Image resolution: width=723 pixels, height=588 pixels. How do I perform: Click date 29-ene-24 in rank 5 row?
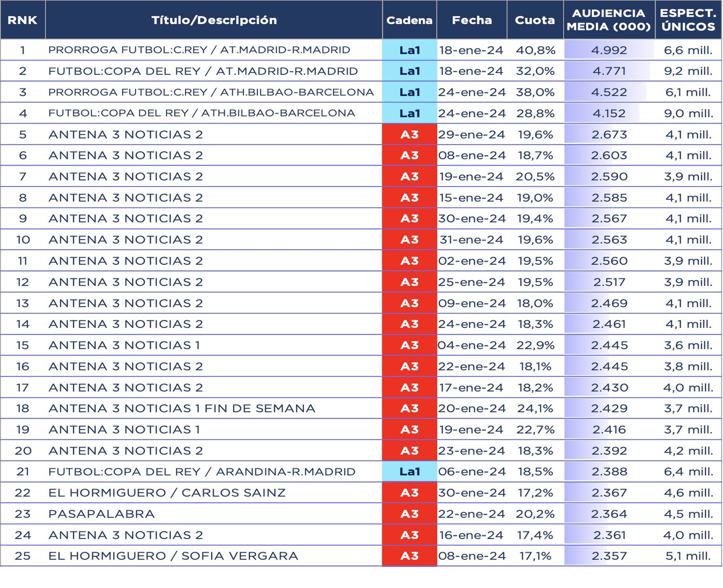coord(471,134)
